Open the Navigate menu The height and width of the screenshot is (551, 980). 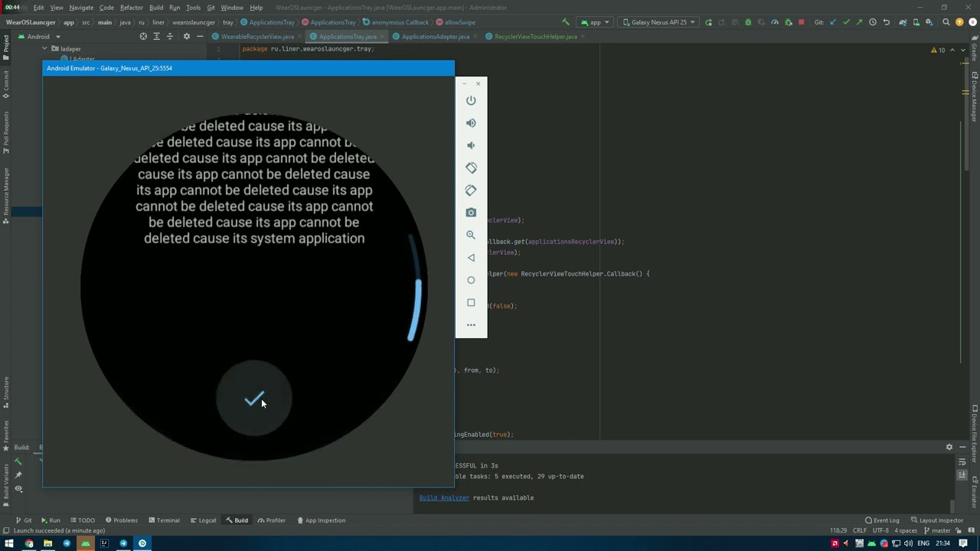(81, 8)
